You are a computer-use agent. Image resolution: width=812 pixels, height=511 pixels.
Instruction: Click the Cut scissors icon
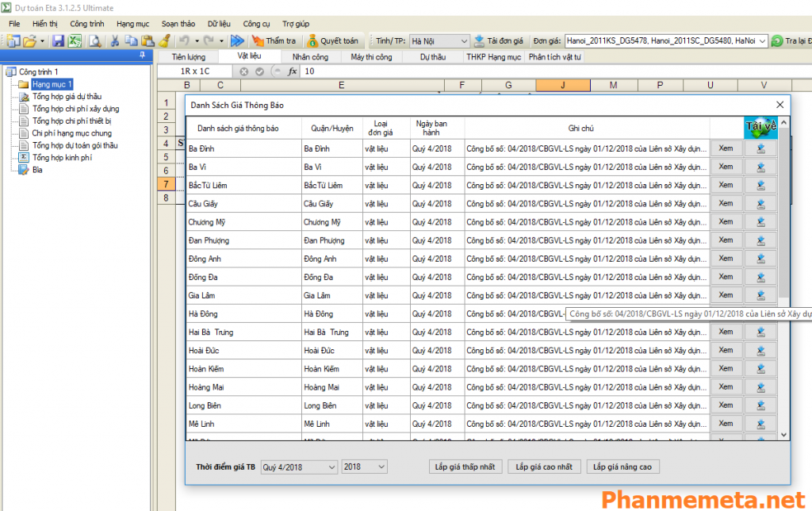115,40
